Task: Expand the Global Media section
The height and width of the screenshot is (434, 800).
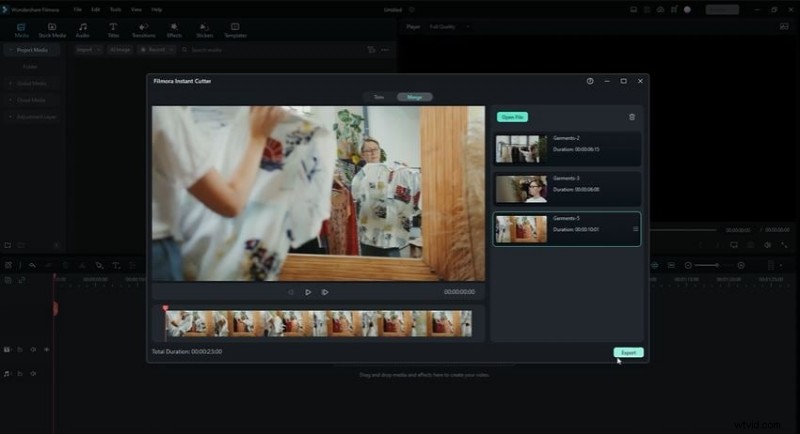Action: (x=31, y=83)
